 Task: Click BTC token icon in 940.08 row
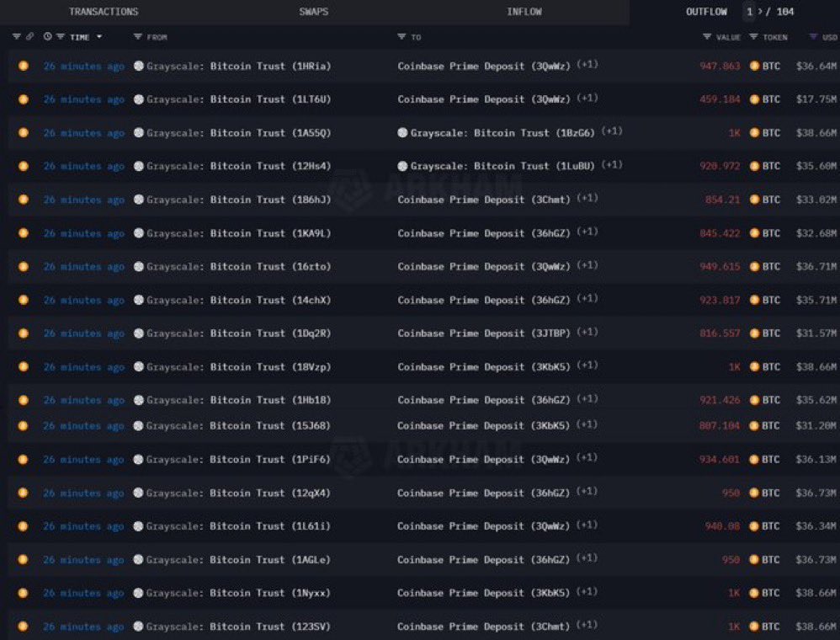[x=754, y=526]
